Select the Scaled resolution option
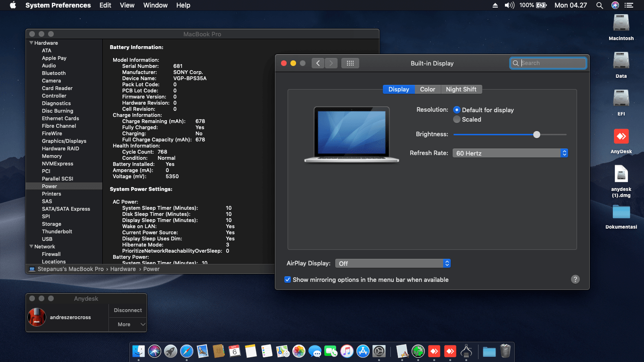The image size is (644, 362). 457,120
